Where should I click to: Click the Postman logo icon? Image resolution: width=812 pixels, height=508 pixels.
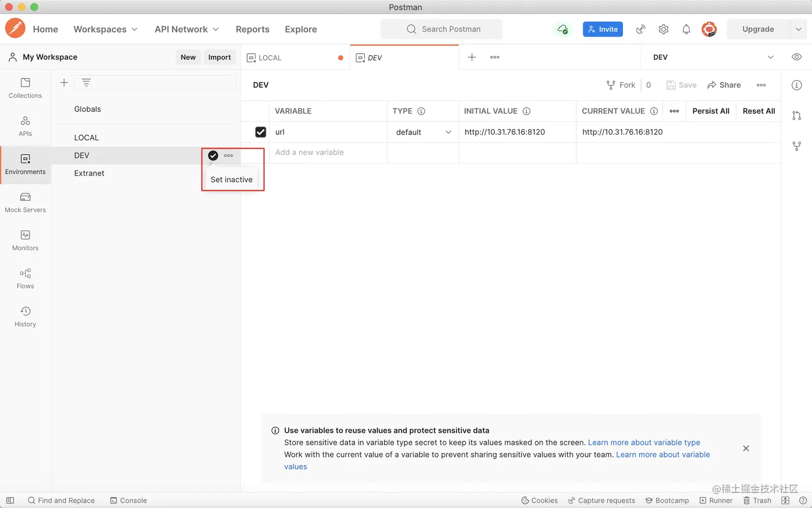click(15, 28)
